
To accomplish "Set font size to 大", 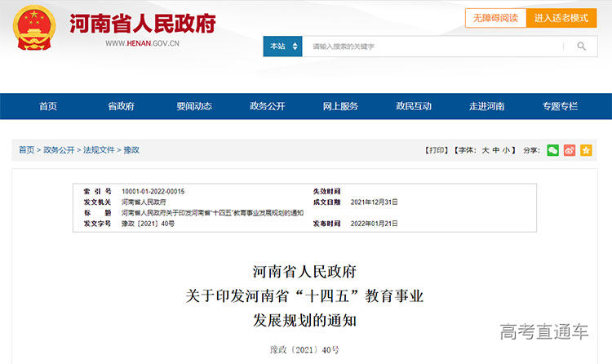I will (485, 150).
